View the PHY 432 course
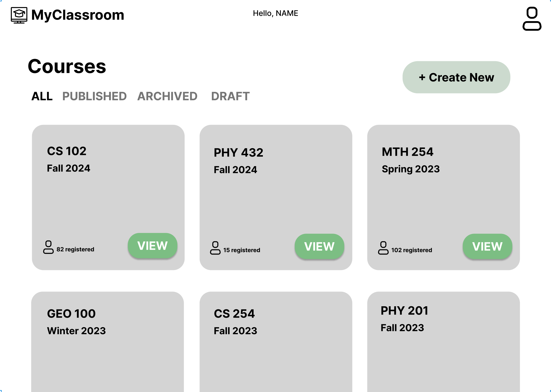Screen dimensions: 551x392 pos(319,246)
